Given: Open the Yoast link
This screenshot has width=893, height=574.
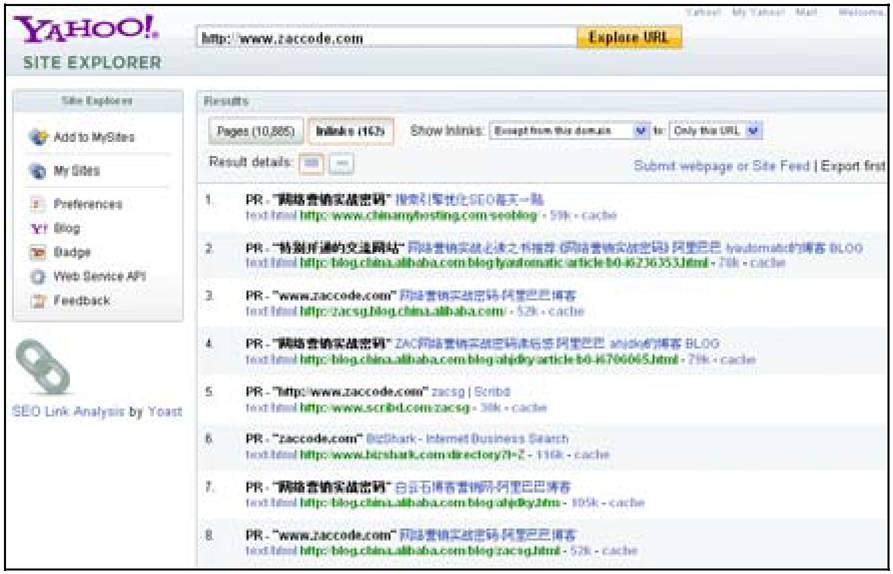Looking at the screenshot, I should coord(165,411).
